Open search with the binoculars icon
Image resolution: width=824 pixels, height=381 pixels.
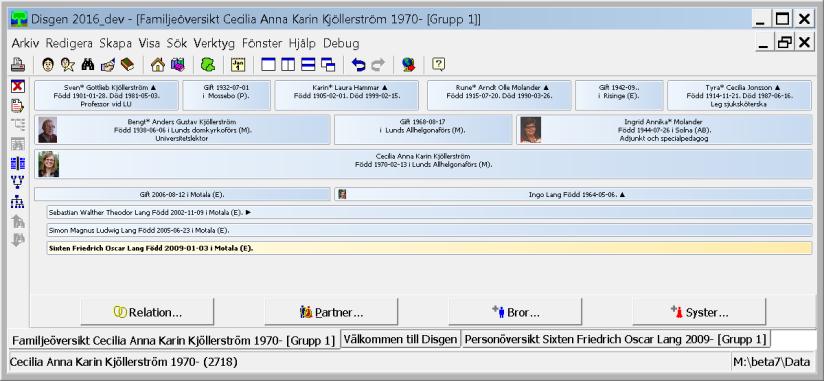point(88,65)
